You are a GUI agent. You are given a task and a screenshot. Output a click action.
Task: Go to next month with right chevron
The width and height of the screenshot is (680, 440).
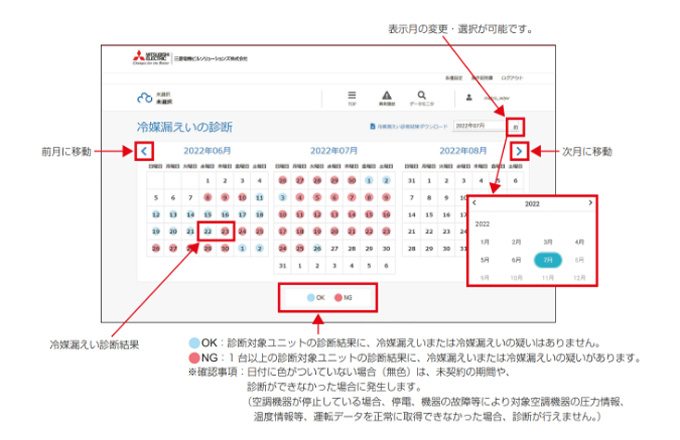519,151
